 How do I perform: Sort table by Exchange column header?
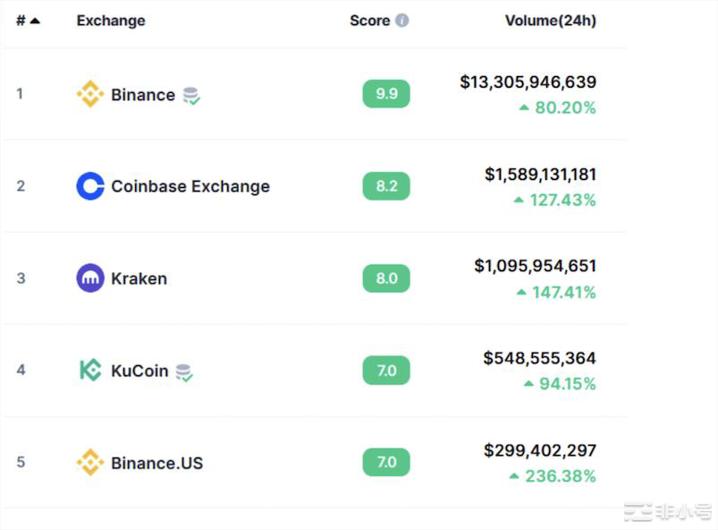coord(110,20)
